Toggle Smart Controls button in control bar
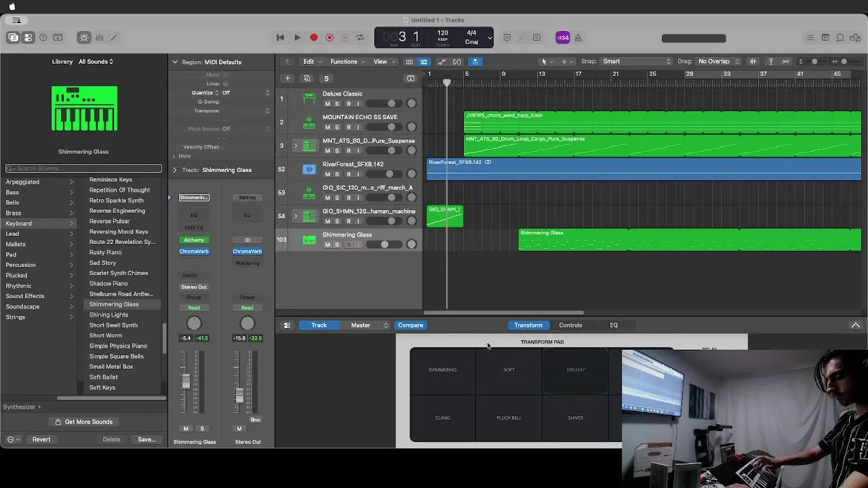The width and height of the screenshot is (868, 488). tap(84, 38)
